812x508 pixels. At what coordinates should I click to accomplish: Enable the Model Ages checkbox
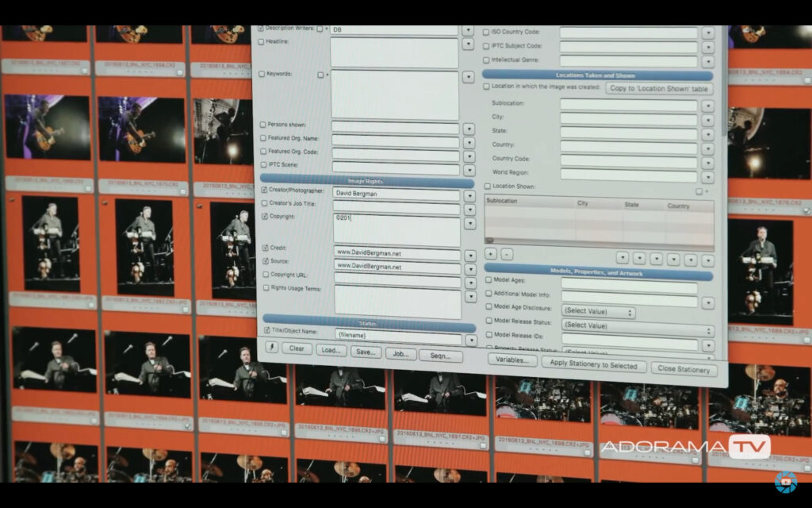(488, 280)
